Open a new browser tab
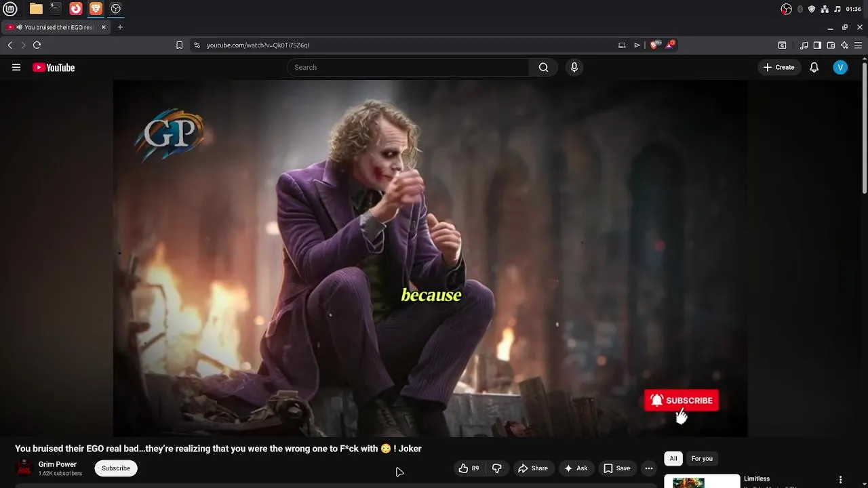868x488 pixels. [x=120, y=27]
